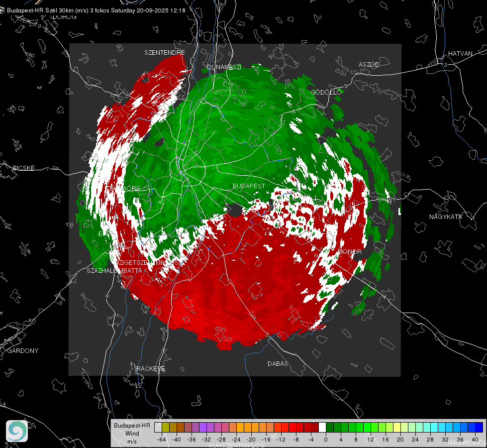Select the DABAS town label
The height and width of the screenshot is (448, 487).
click(278, 363)
